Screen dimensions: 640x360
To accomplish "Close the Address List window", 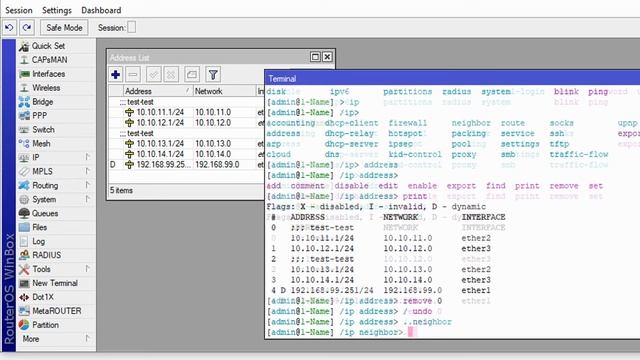I will tap(327, 57).
